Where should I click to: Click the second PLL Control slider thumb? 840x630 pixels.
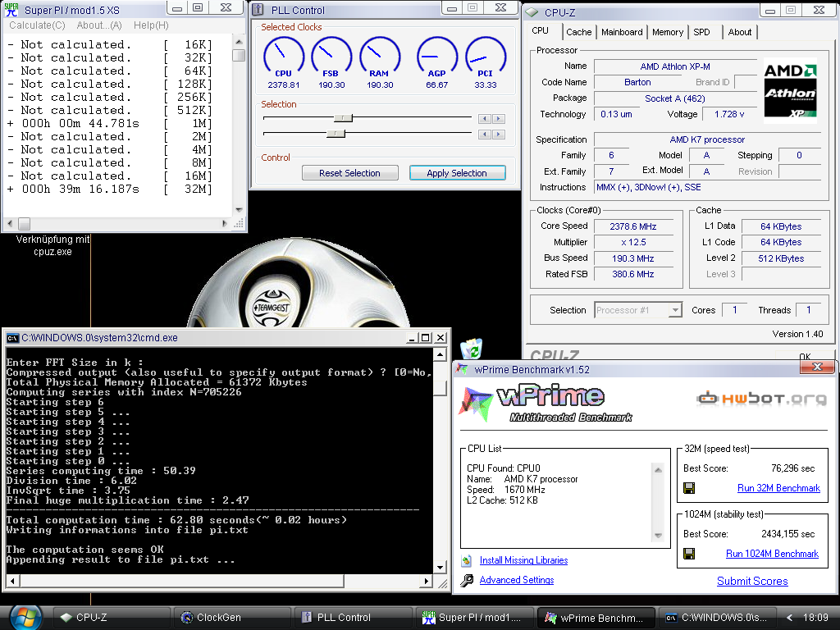(x=336, y=134)
